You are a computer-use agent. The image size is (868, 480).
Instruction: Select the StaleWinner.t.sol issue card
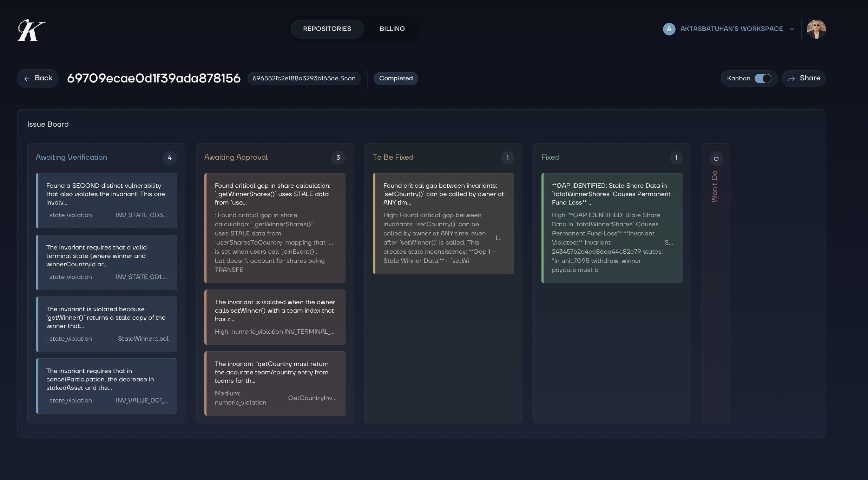[x=106, y=324]
